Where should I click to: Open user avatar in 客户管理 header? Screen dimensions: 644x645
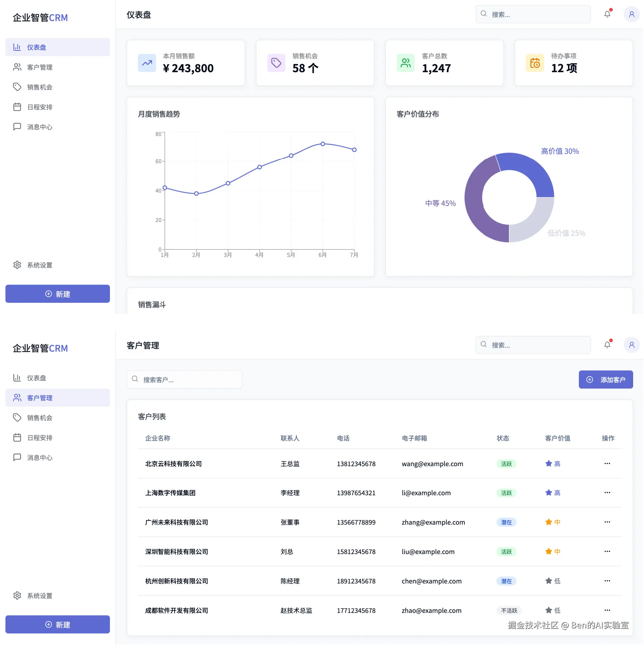(631, 345)
